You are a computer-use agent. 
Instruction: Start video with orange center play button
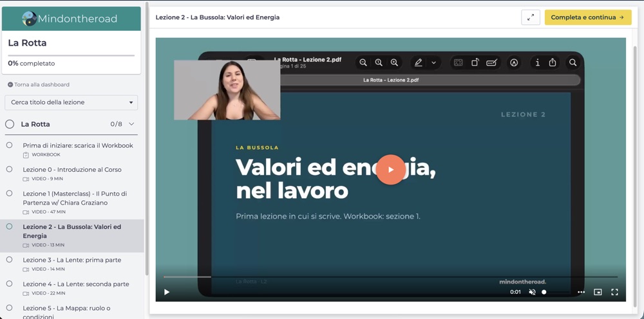391,169
